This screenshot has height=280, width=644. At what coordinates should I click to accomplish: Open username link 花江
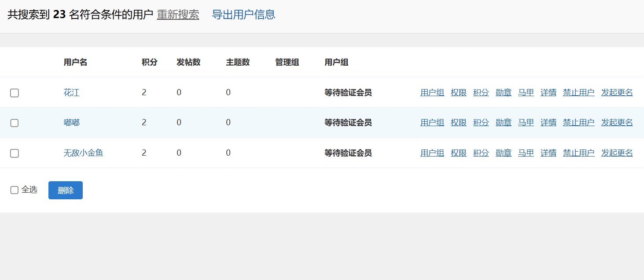tap(71, 93)
